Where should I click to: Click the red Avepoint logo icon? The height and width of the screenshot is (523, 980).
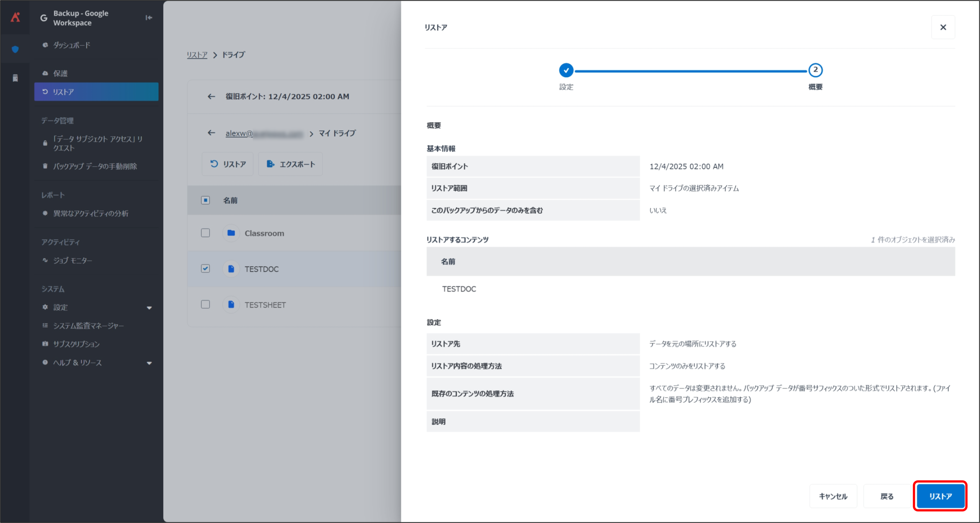(x=15, y=17)
